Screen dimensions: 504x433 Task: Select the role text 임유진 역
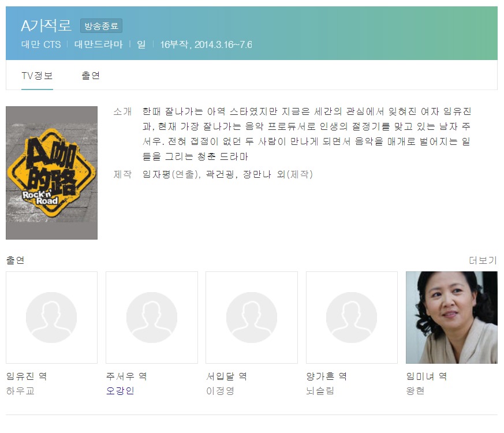click(x=27, y=376)
